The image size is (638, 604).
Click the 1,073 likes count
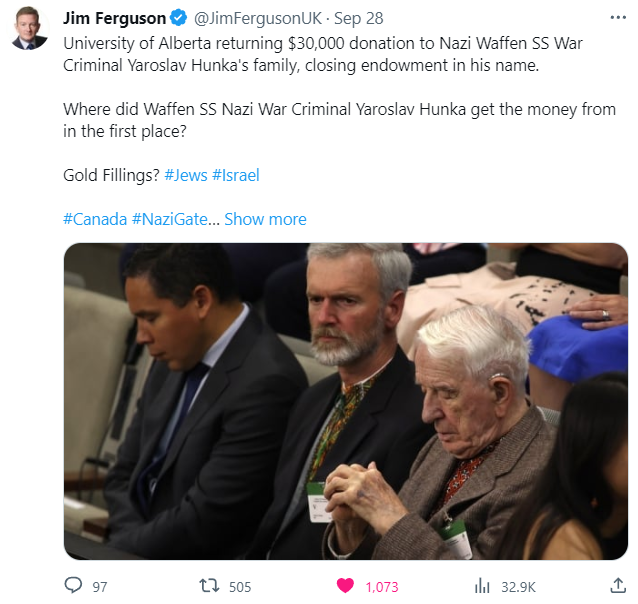tap(382, 587)
